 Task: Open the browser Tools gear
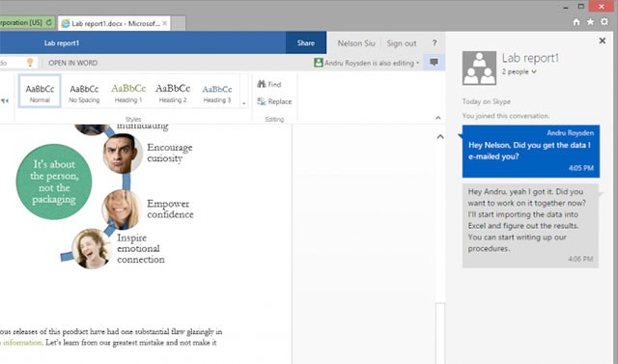(604, 22)
